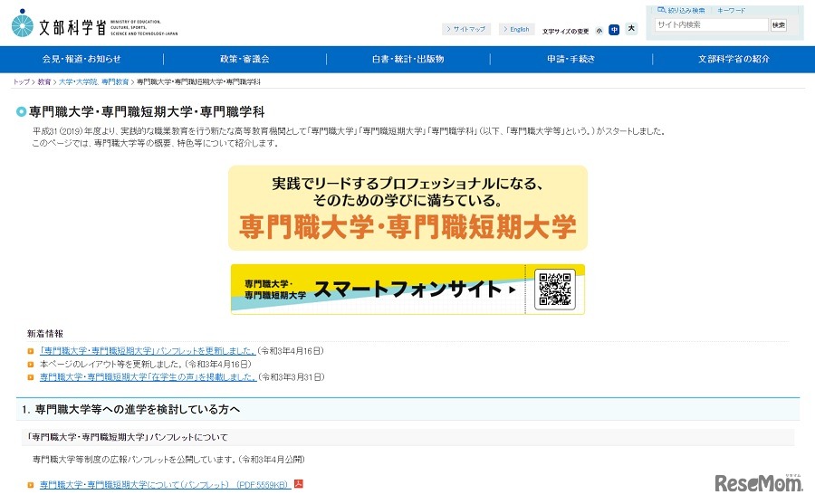
Task: Click the 検索 button
Action: coord(778,25)
